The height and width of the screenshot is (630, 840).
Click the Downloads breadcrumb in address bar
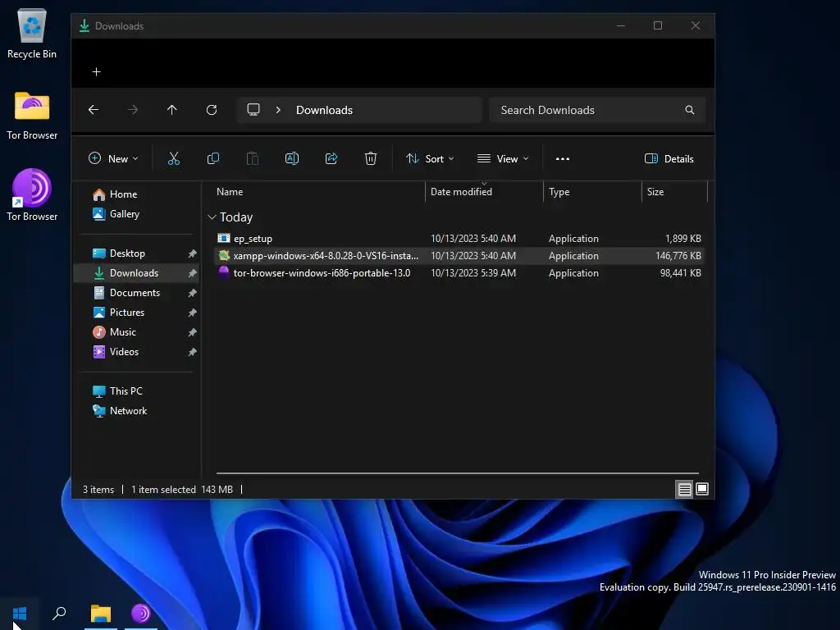coord(324,110)
